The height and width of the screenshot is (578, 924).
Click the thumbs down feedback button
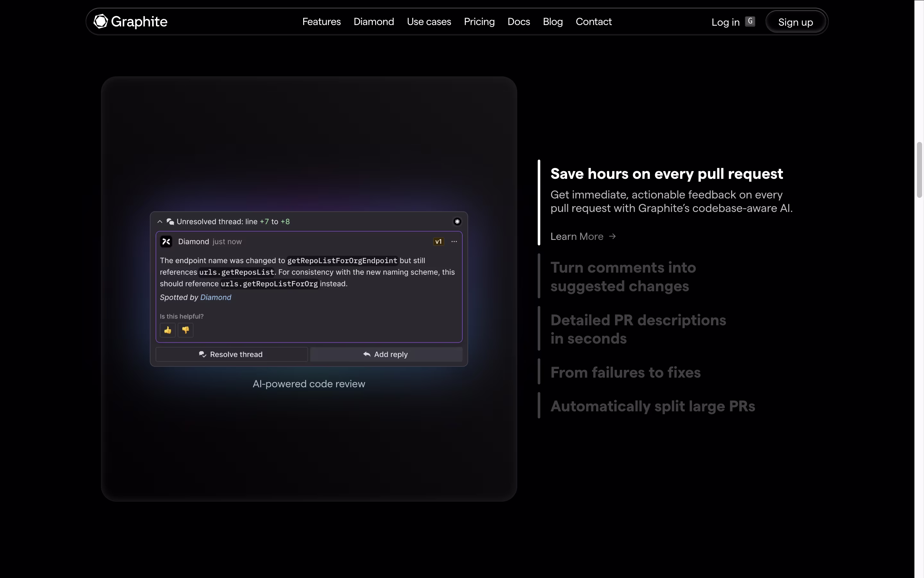click(x=185, y=330)
